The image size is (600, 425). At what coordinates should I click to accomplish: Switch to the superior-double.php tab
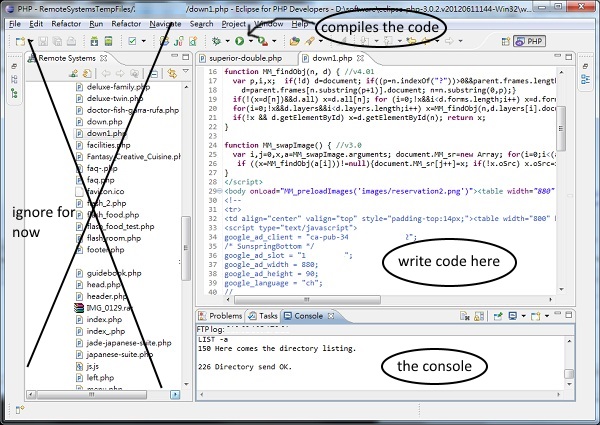245,58
